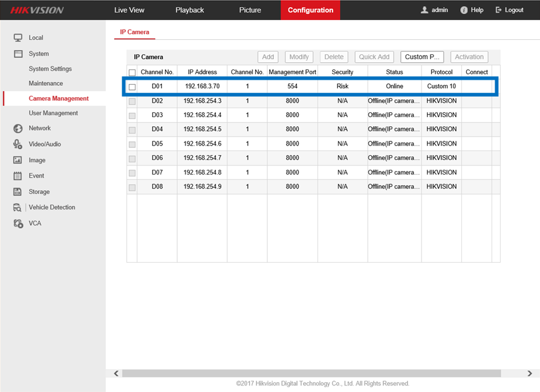Viewport: 540px width, 392px height.
Task: Click the Local monitor icon in sidebar
Action: 18,37
